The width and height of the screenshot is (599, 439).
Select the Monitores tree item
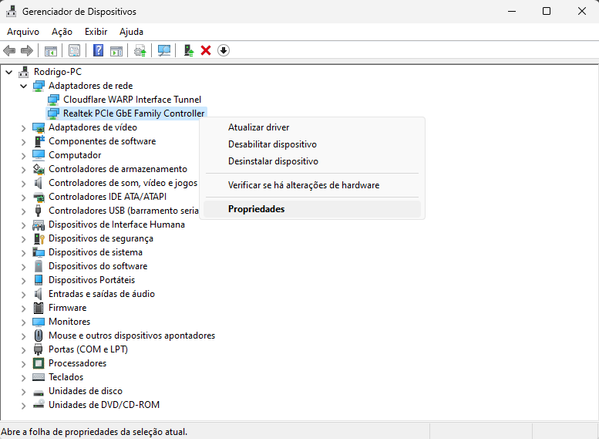(x=69, y=322)
